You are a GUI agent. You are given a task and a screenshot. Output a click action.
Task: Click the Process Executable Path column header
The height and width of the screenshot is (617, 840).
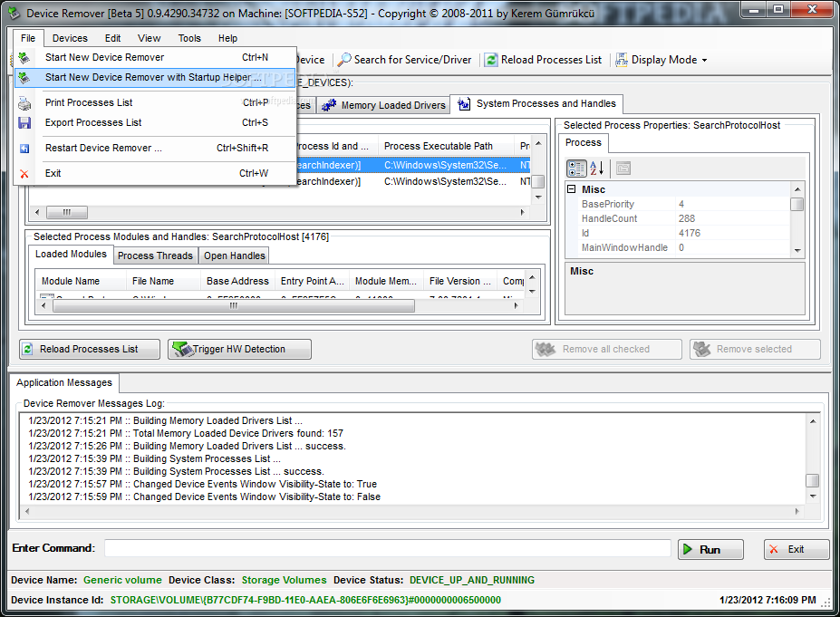pyautogui.click(x=446, y=146)
